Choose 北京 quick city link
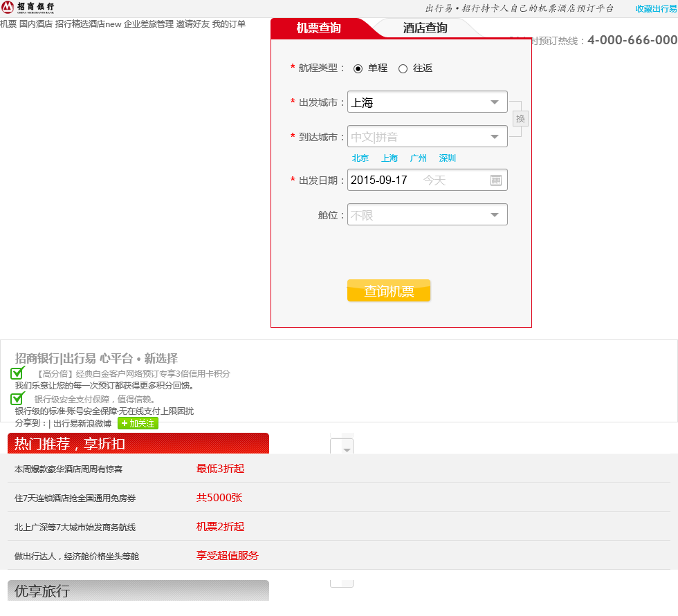 (x=360, y=158)
